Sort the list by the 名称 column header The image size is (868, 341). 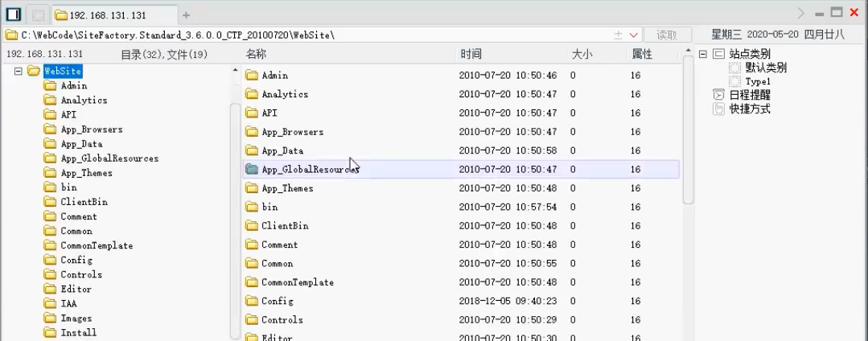(256, 54)
